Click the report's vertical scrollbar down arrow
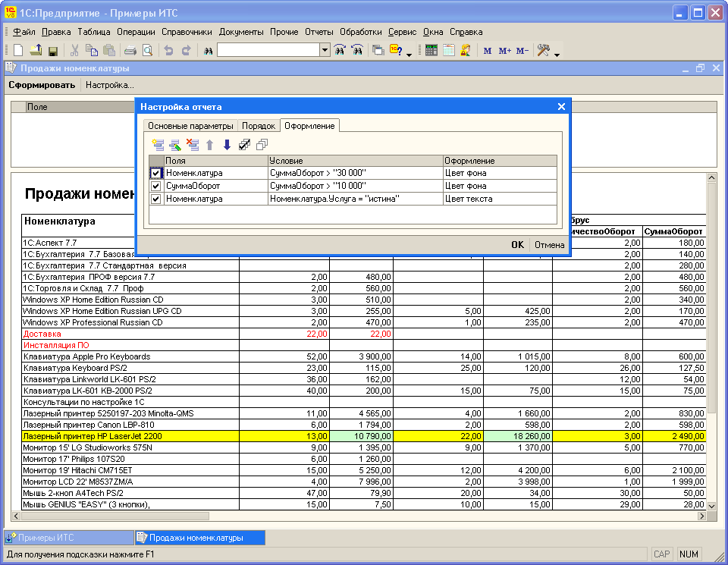The image size is (728, 565). 711,505
